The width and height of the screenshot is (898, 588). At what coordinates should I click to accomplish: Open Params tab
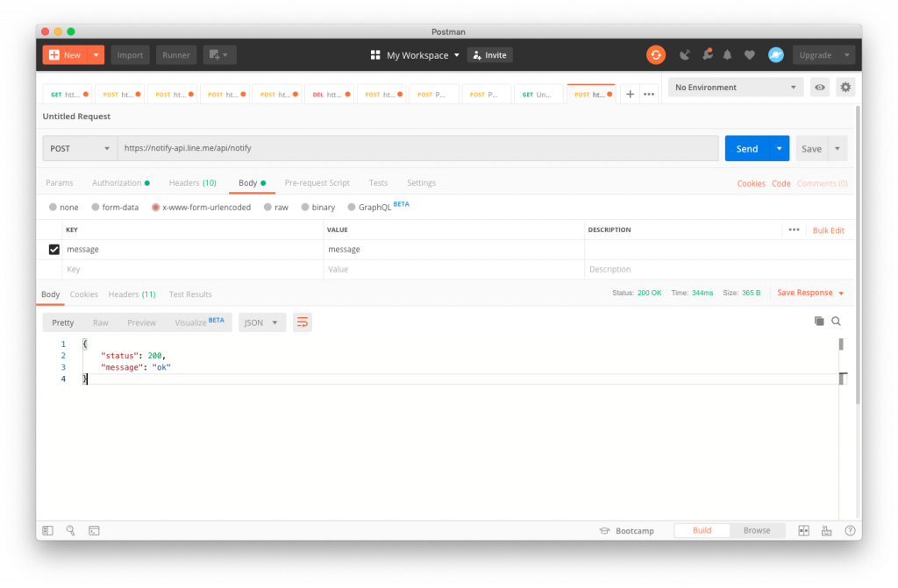pyautogui.click(x=60, y=182)
